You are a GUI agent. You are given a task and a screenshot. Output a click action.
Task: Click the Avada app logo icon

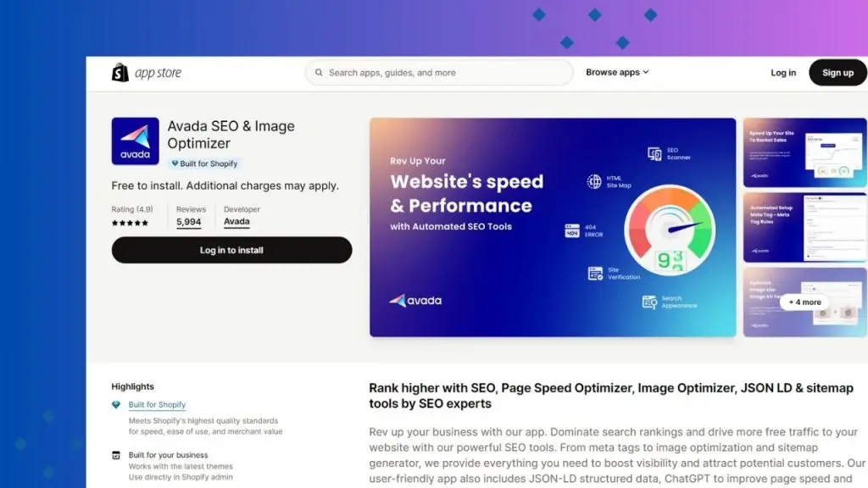coord(135,141)
